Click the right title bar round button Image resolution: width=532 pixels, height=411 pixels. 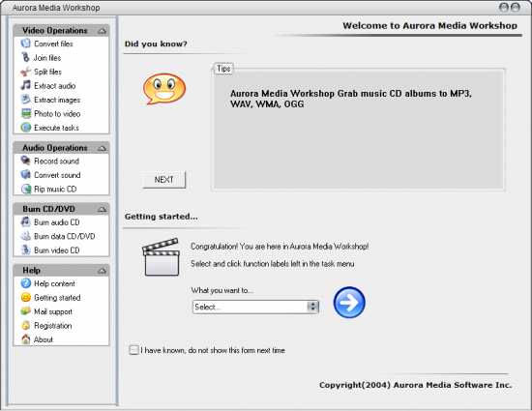[x=515, y=7]
